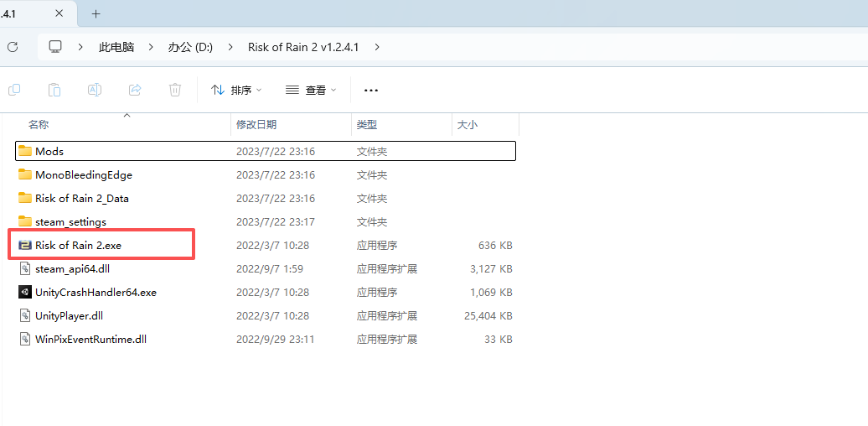
Task: Select the UnityCrashHandler64.exe file
Action: 96,293
